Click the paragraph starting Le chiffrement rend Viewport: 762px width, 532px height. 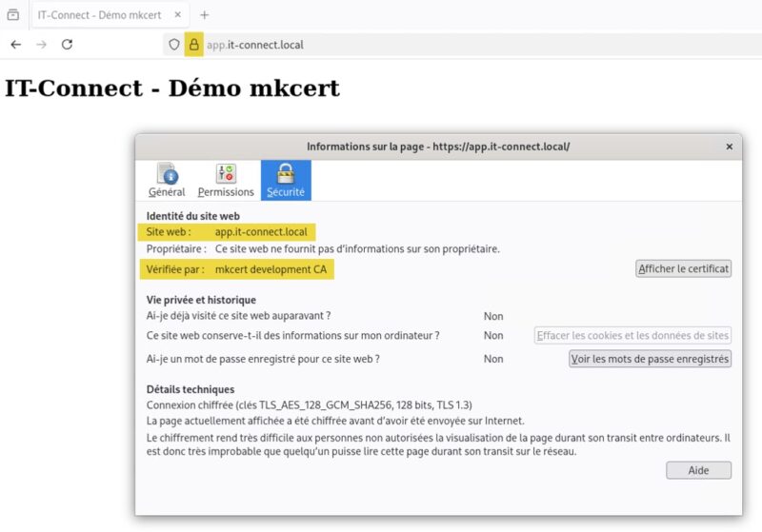click(x=438, y=444)
